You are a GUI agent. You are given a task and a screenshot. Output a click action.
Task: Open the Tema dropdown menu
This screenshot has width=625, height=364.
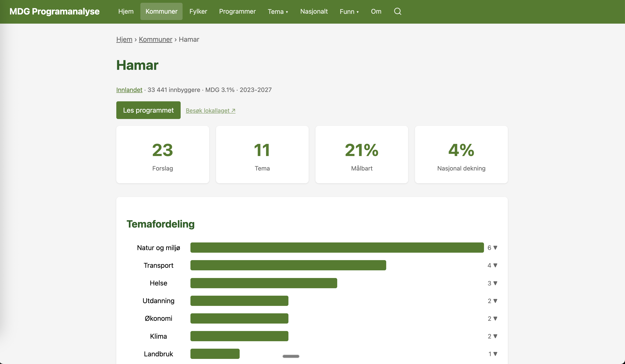278,11
